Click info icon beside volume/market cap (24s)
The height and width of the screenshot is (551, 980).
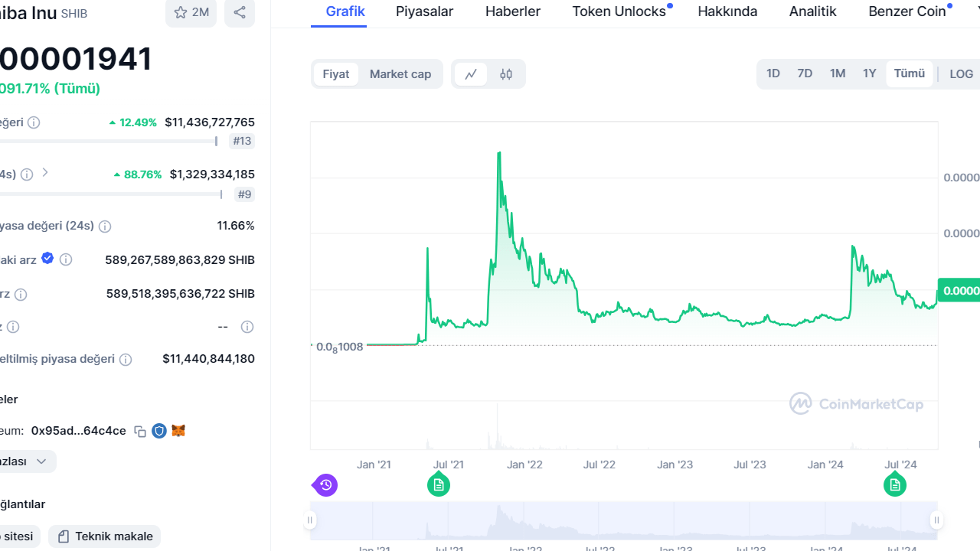click(105, 227)
